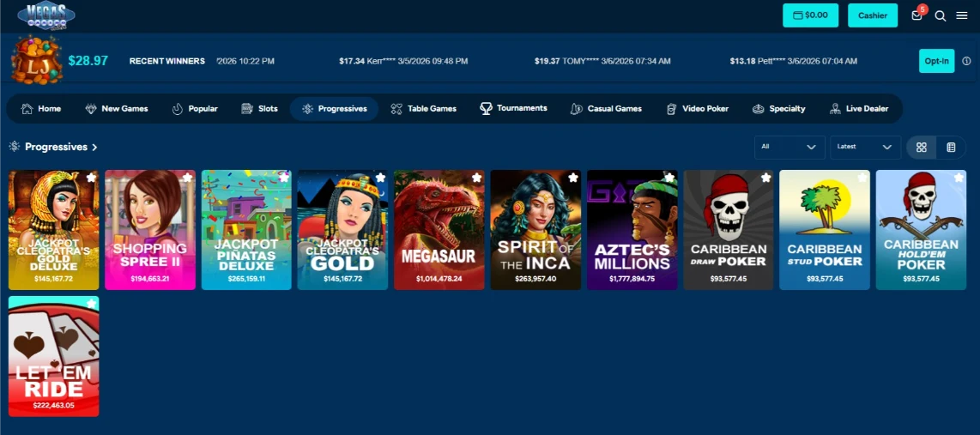Open Slots tab

259,109
